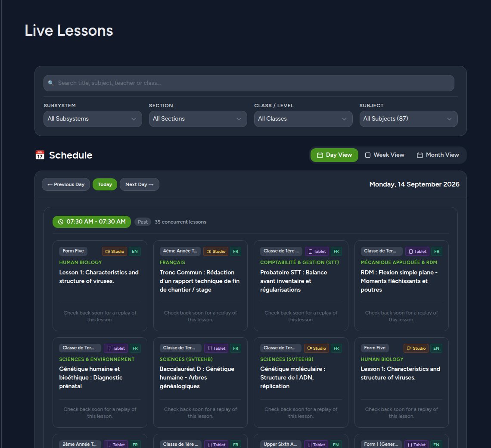Click Tablet badge on Mécanique Appliquée card
Image resolution: width=491 pixels, height=448 pixels.
tap(417, 251)
